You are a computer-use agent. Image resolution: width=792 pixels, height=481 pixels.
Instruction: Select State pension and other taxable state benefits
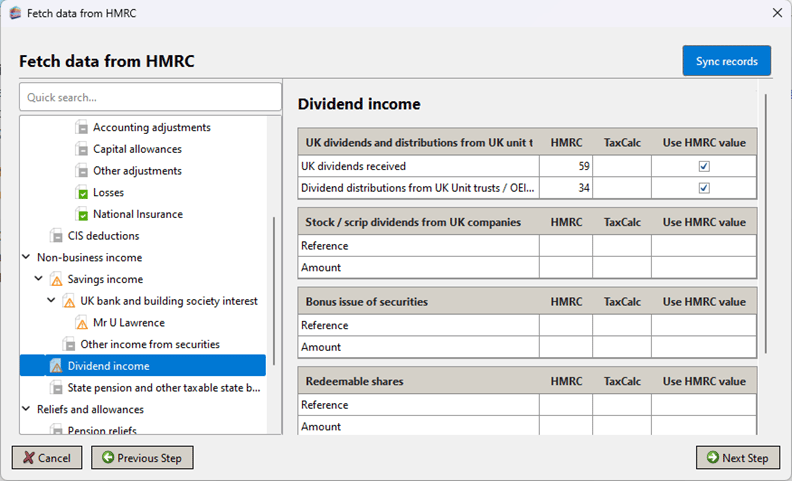click(164, 388)
